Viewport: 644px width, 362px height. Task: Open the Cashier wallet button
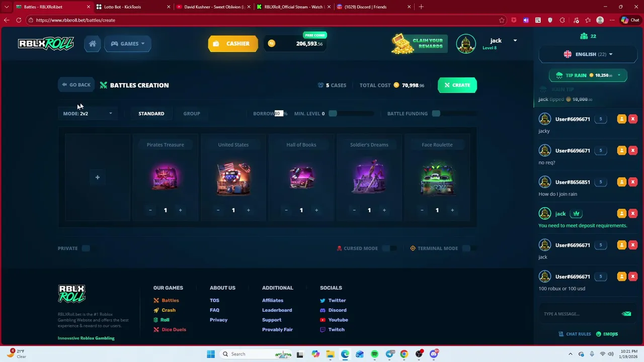(x=233, y=44)
